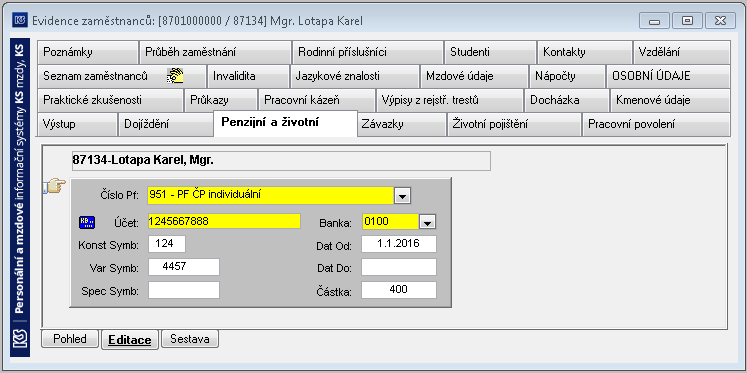Click the active Penzijní a životní tab

(x=285, y=123)
